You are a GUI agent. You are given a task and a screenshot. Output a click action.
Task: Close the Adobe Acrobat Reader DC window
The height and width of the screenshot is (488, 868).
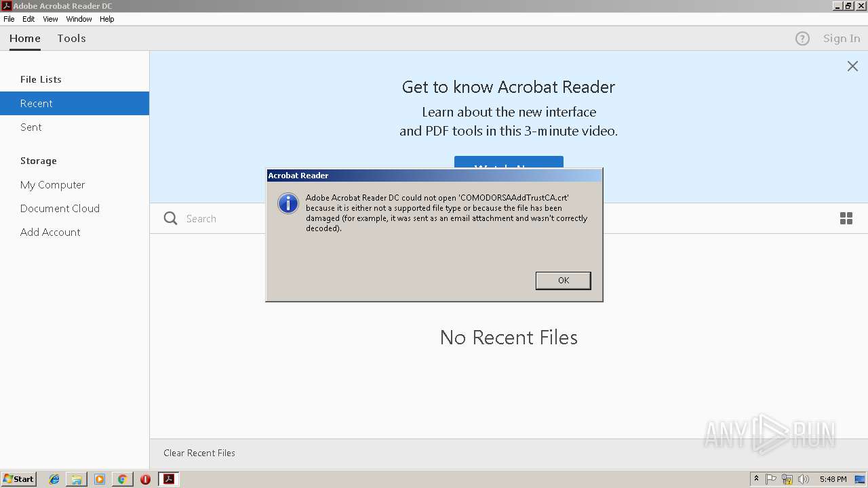(861, 6)
